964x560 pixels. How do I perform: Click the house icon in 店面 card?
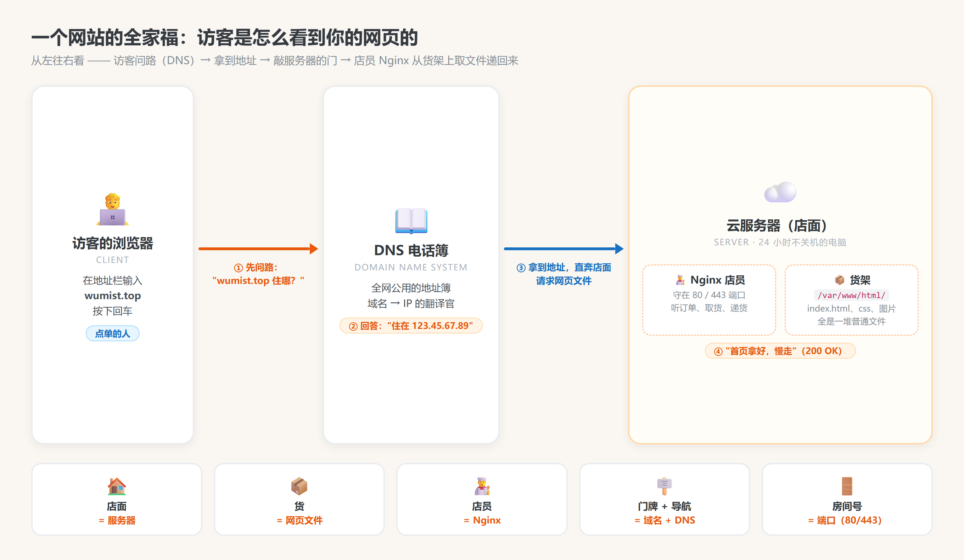pyautogui.click(x=117, y=486)
